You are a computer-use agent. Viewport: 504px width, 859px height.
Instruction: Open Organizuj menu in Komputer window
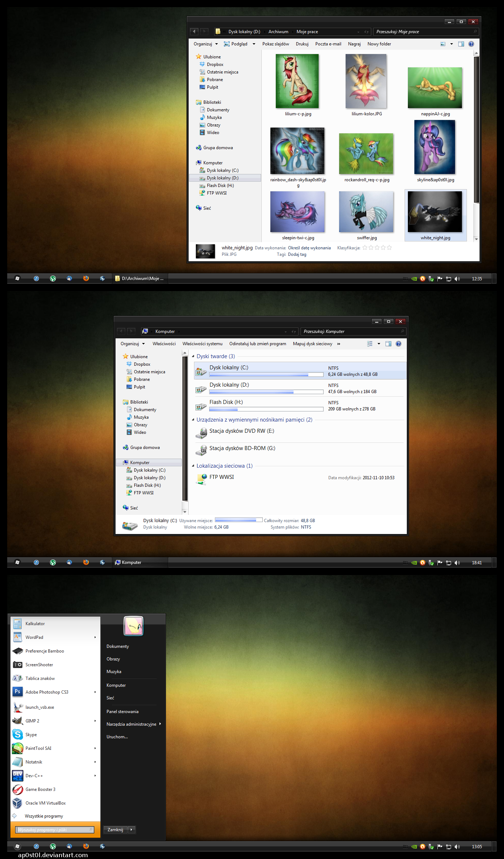[x=132, y=344]
